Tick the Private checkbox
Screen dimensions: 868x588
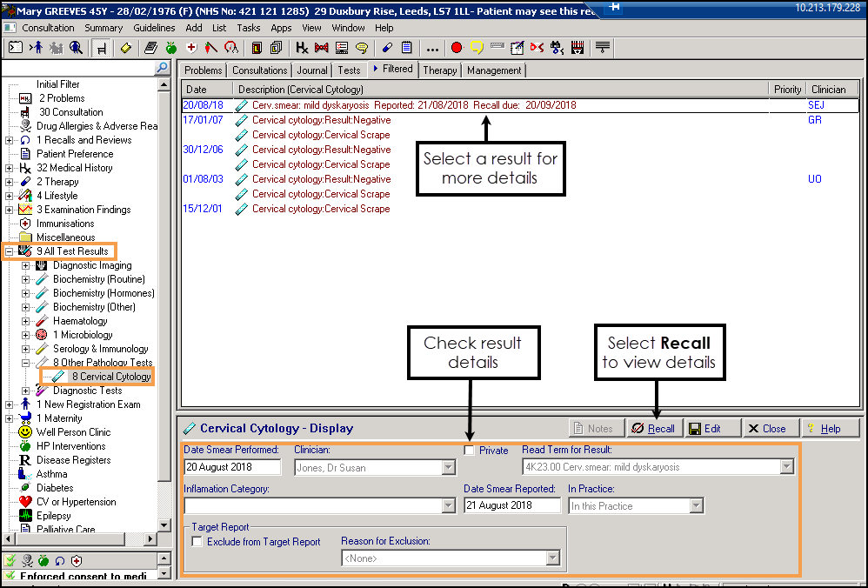click(x=470, y=451)
